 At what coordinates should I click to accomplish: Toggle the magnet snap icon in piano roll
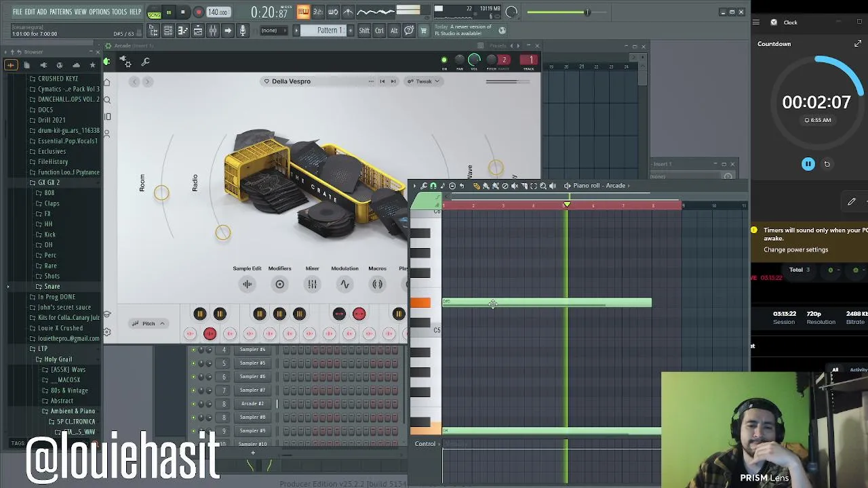[x=433, y=186]
